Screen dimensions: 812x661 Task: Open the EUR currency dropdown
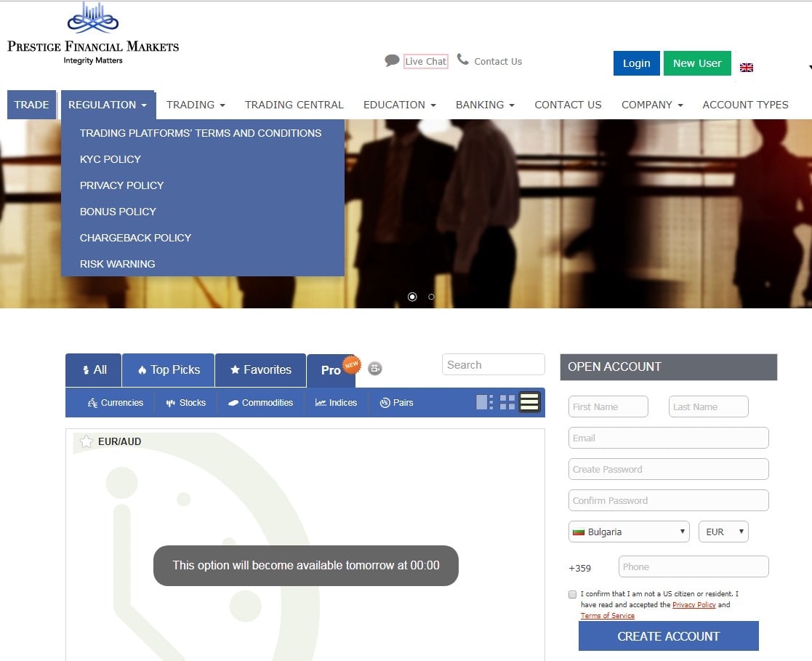pos(723,532)
